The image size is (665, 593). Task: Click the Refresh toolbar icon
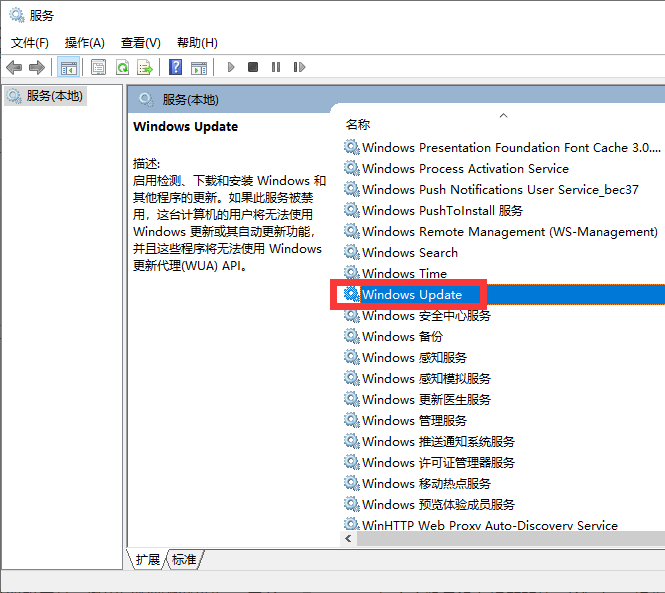click(123, 67)
